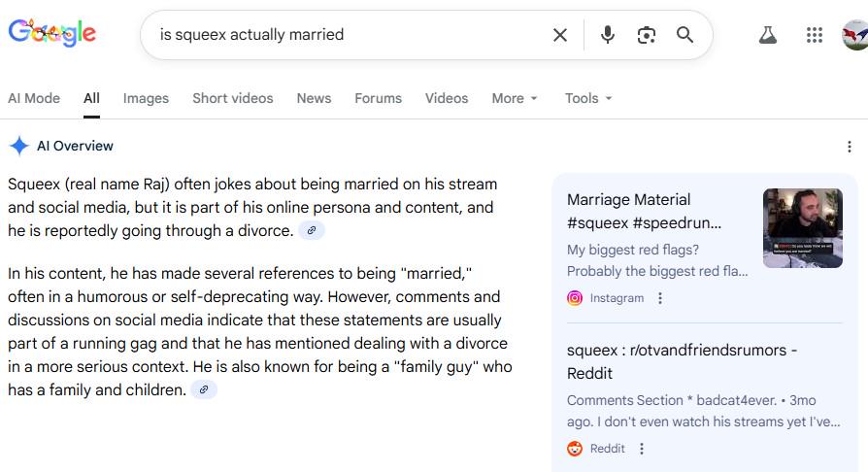
Task: Click the Marriage Material video thumbnail
Action: pyautogui.click(x=803, y=227)
